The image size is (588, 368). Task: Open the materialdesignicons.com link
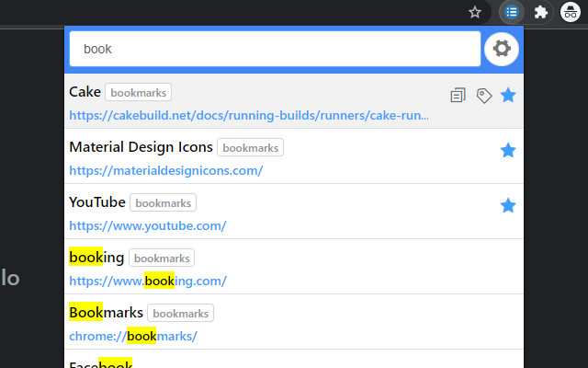165,170
